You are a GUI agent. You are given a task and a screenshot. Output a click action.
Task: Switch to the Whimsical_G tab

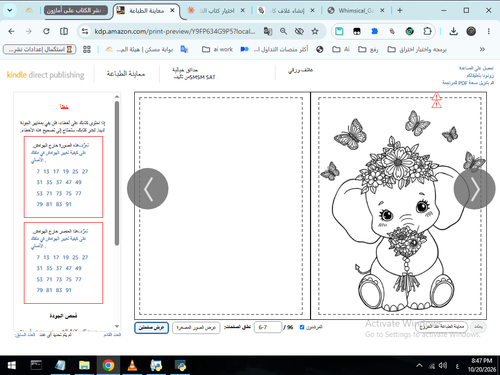click(x=356, y=11)
